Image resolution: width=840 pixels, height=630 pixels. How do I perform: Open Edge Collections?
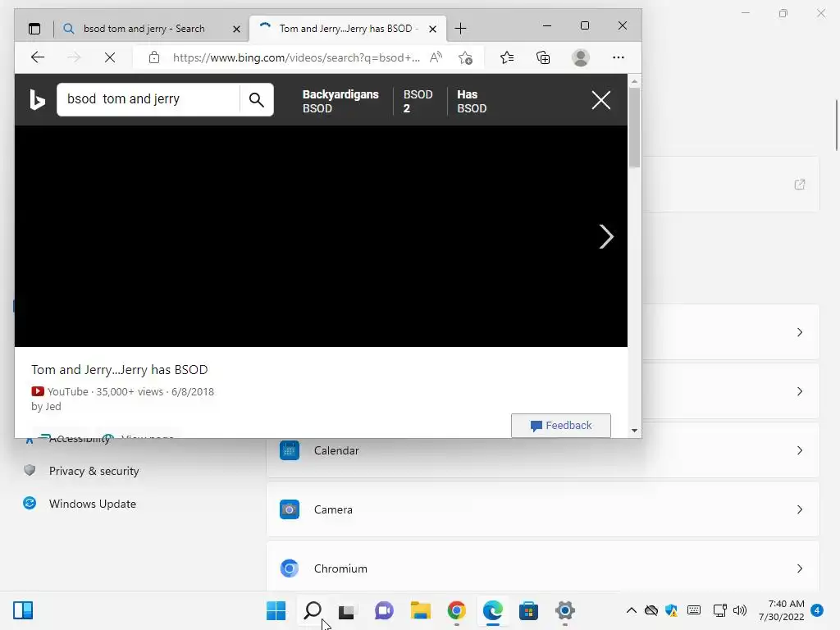543,57
